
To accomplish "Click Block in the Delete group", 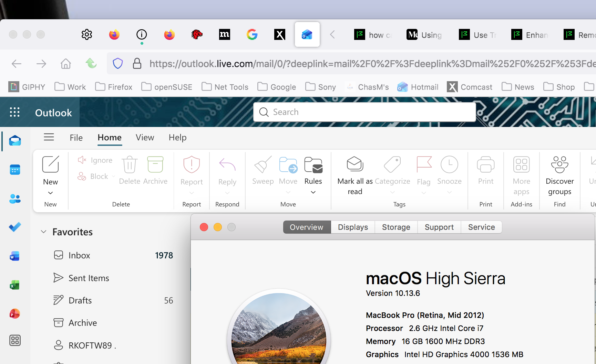I will click(x=93, y=176).
